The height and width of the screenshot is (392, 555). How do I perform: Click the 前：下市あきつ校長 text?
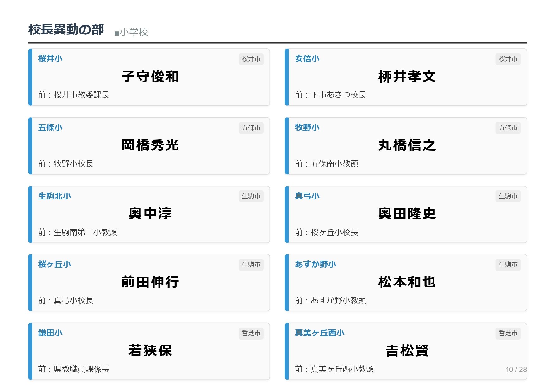click(330, 95)
